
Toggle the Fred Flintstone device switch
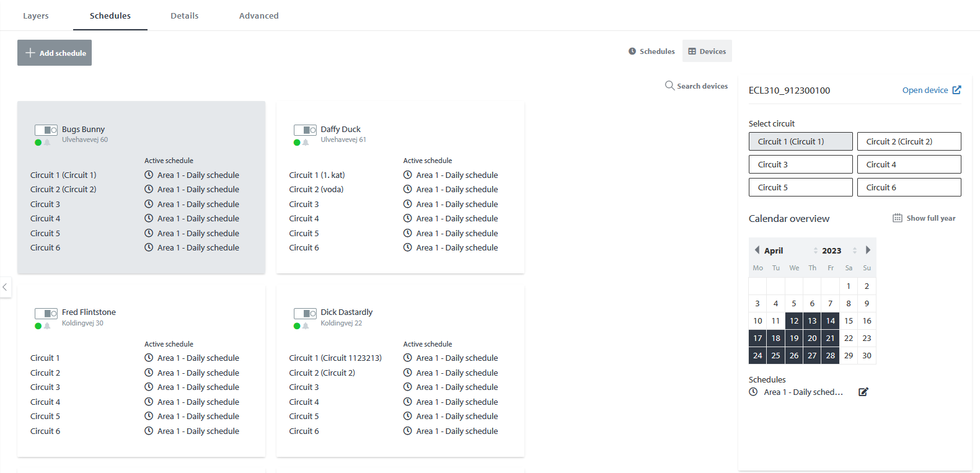tap(46, 313)
